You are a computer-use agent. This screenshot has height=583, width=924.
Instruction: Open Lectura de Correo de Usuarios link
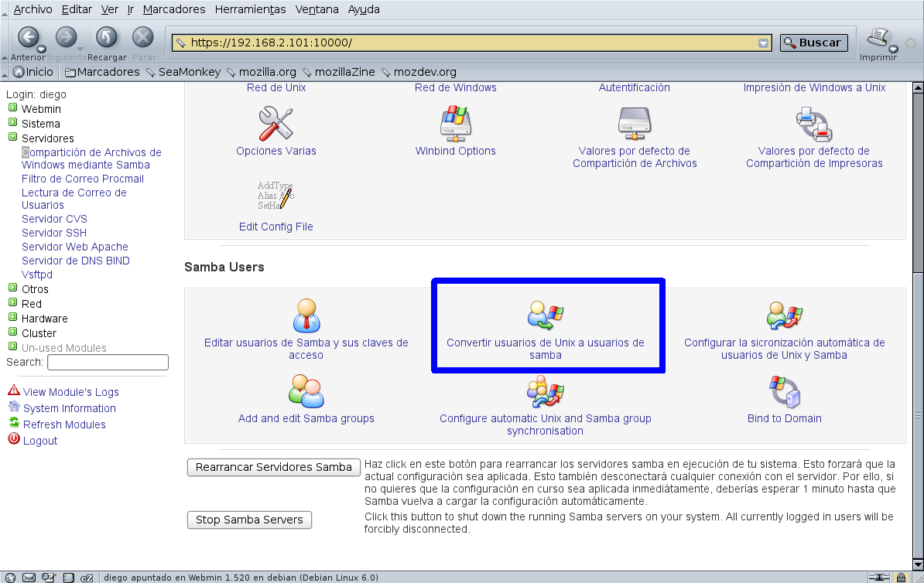coord(74,199)
